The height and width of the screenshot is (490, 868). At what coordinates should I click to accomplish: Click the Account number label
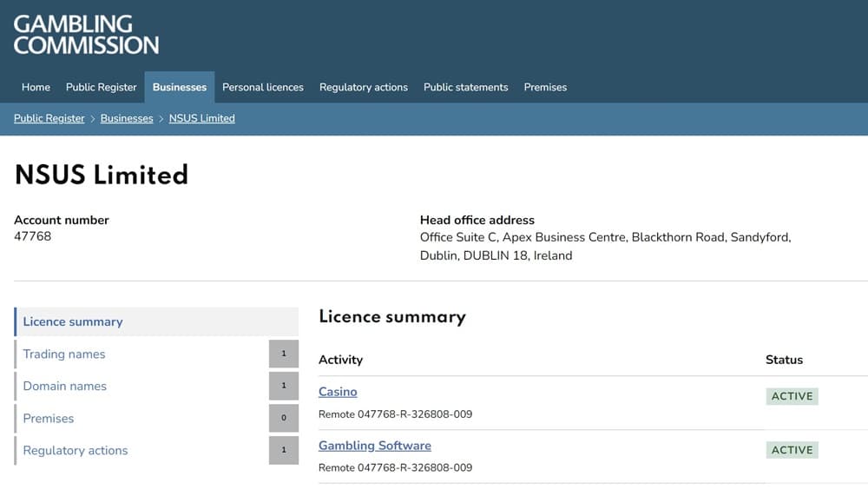click(62, 220)
